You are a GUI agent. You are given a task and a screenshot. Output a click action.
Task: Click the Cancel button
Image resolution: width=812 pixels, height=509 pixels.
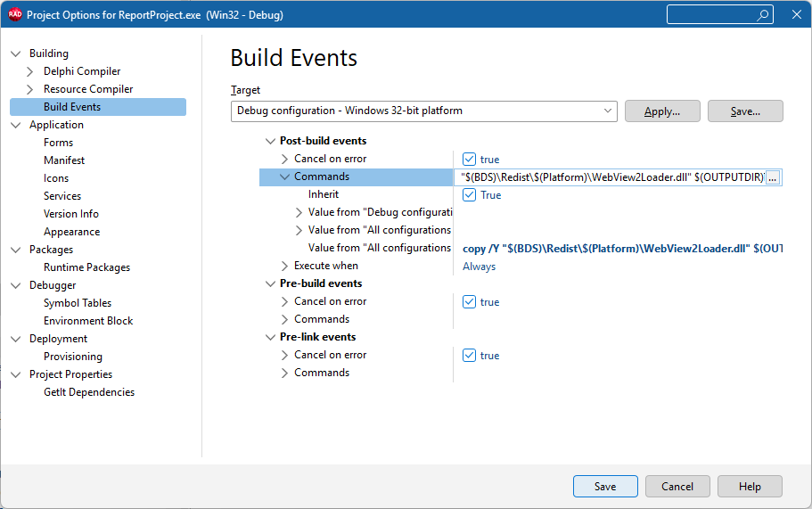tap(677, 486)
